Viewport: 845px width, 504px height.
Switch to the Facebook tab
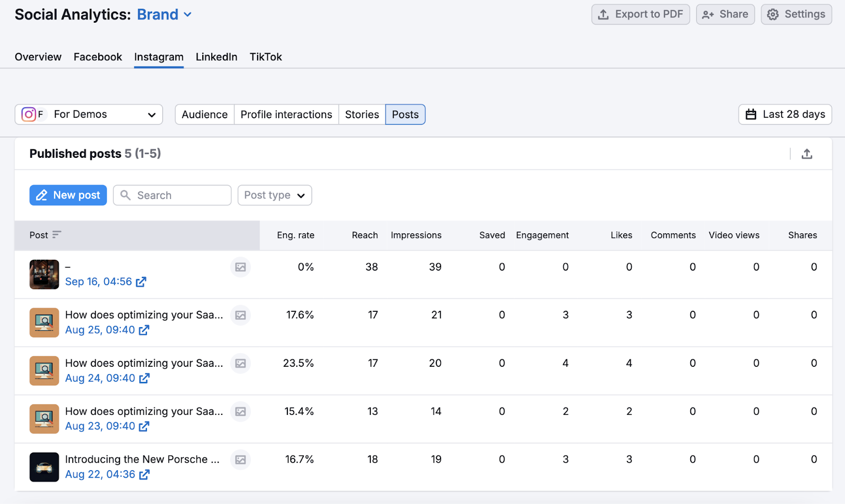tap(98, 56)
